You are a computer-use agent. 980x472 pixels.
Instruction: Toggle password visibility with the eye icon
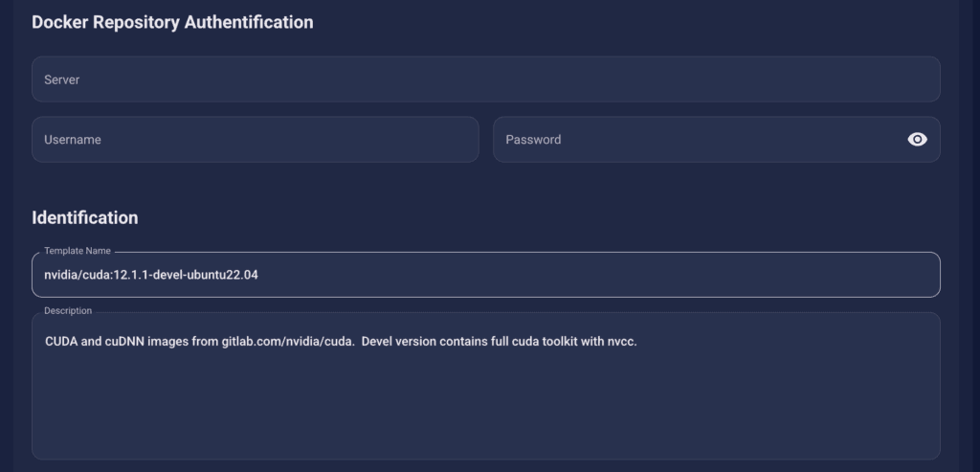click(x=917, y=140)
